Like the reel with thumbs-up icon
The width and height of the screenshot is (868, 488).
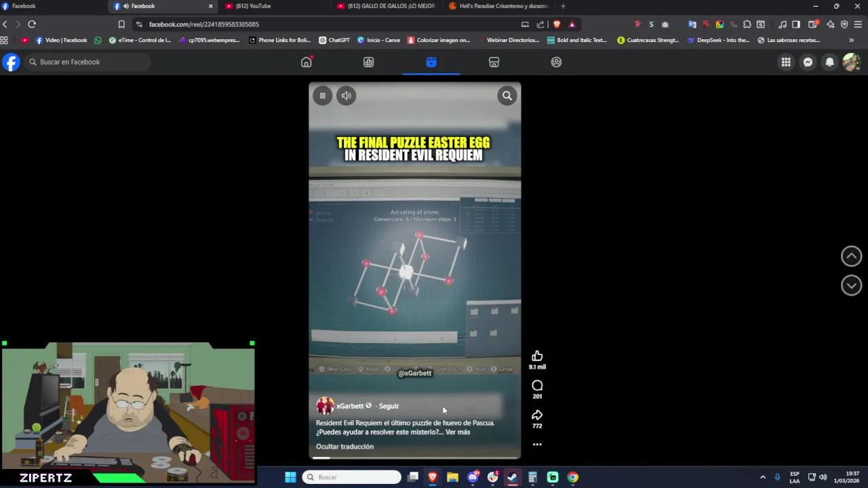point(537,356)
